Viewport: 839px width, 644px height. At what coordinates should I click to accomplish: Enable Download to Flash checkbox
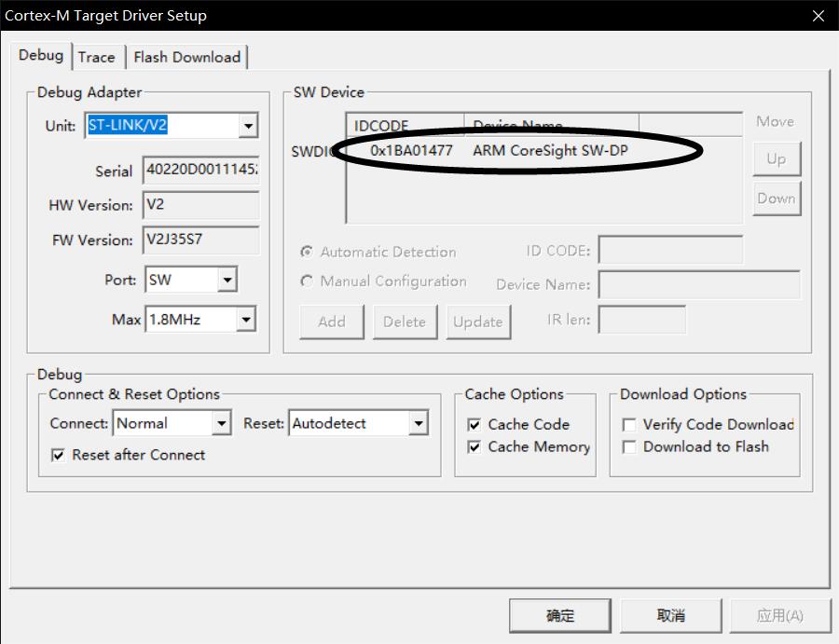[629, 446]
